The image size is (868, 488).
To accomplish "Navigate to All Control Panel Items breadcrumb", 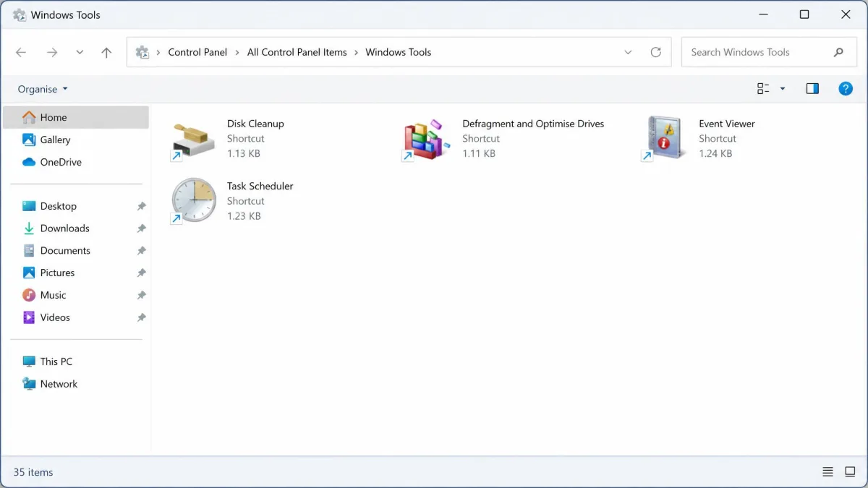I will pyautogui.click(x=297, y=52).
